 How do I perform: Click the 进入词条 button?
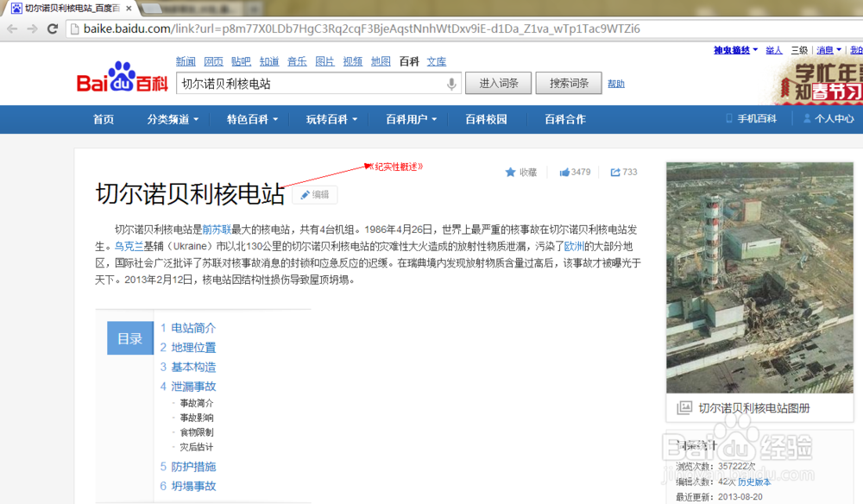pyautogui.click(x=499, y=83)
